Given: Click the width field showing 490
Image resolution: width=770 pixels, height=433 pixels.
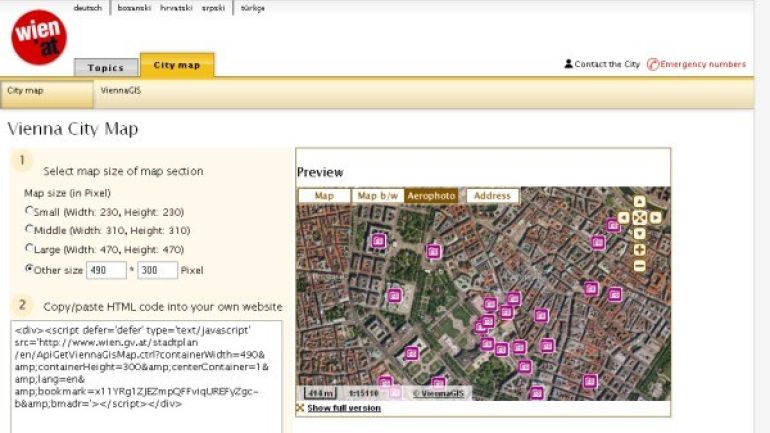Looking at the screenshot, I should 106,271.
